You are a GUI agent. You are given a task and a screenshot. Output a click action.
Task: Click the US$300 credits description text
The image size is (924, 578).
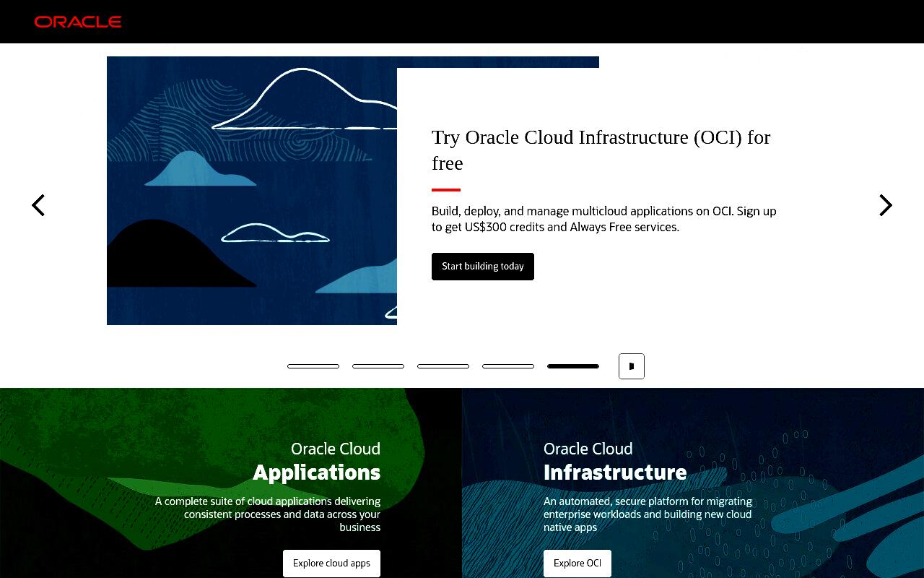[x=604, y=219]
